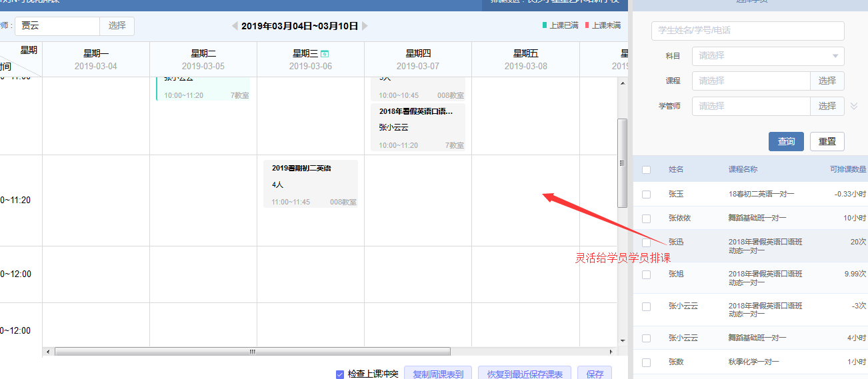Click 星期二 2019-03-05 column header
The height and width of the screenshot is (379, 868).
(203, 59)
